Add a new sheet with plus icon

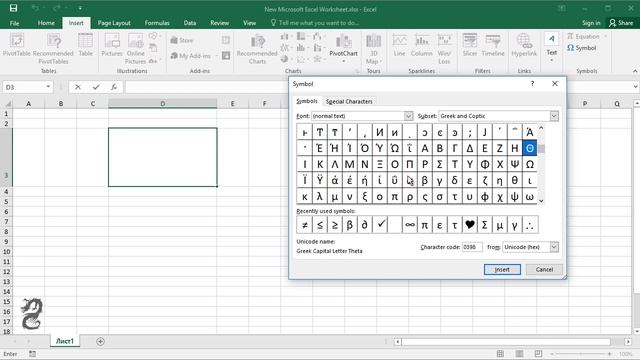[x=100, y=341]
